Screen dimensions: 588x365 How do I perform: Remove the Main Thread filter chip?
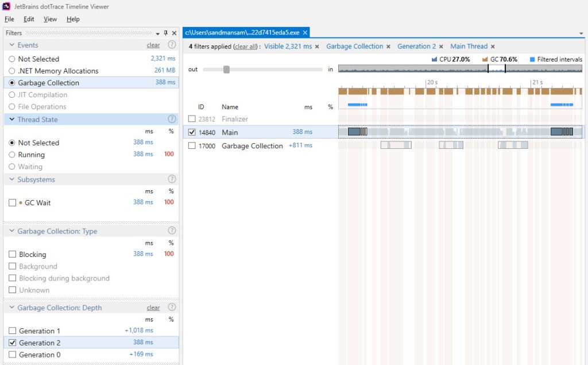point(493,47)
